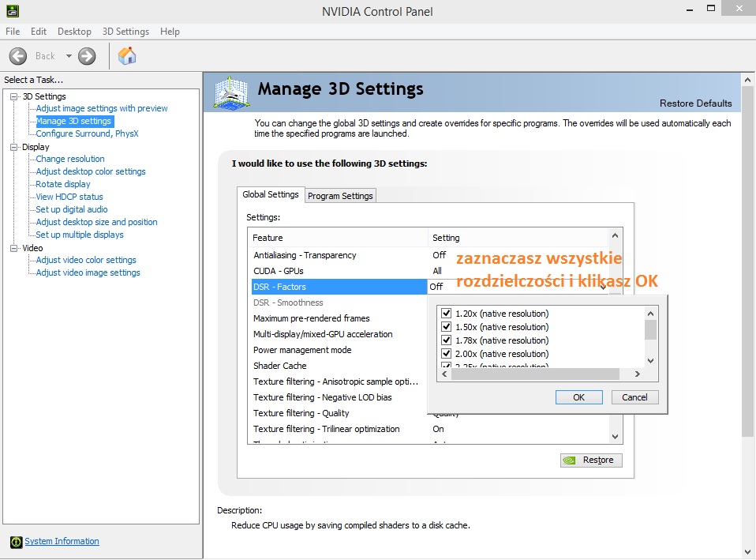Click the NVIDIA Control Panel title icon
The width and height of the screenshot is (756, 560).
tap(11, 11)
